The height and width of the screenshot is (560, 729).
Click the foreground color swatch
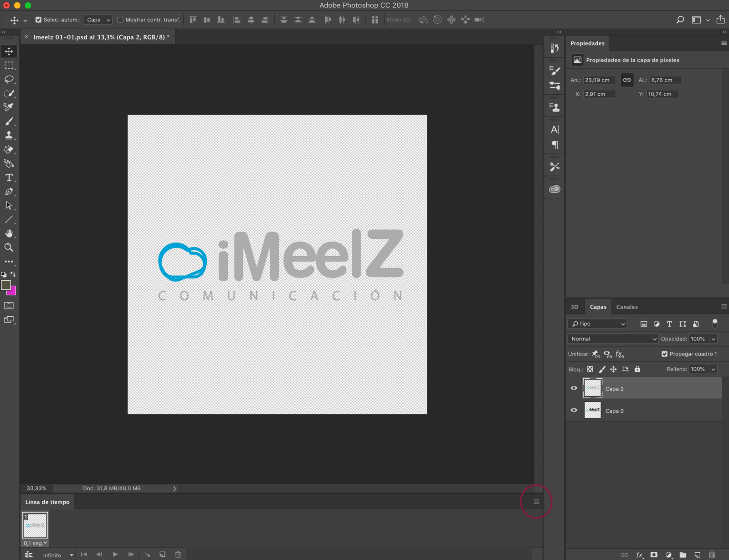[x=6, y=285]
